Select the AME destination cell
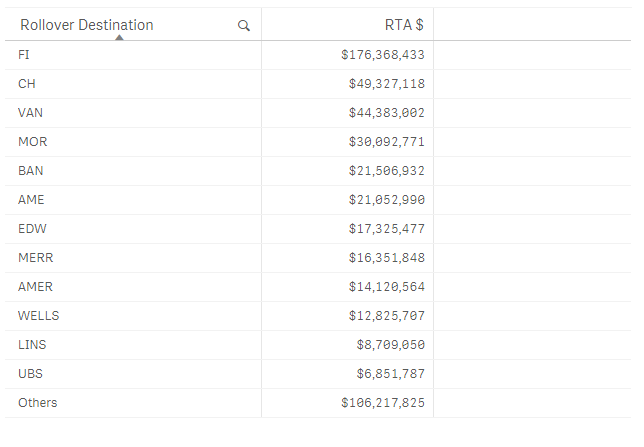This screenshot has width=644, height=447. [x=31, y=200]
